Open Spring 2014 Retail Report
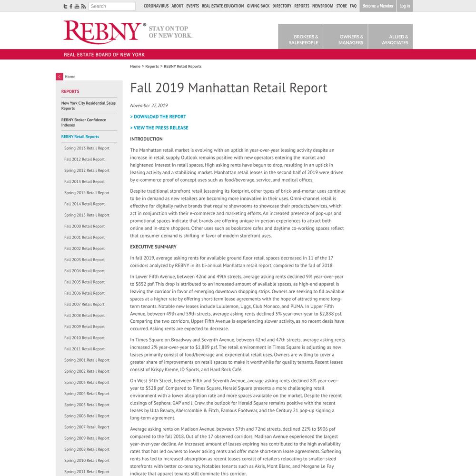This screenshot has width=476, height=476. [87, 193]
